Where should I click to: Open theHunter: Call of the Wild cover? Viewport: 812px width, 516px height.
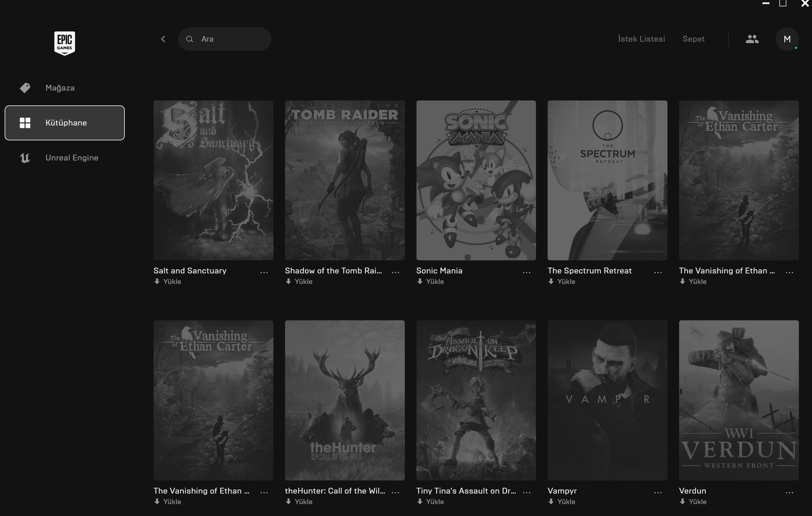(345, 400)
